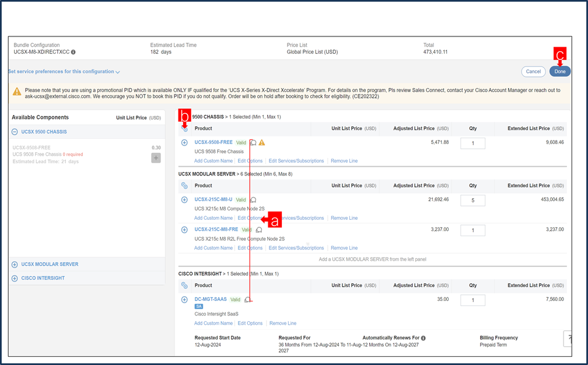
Task: Expand CISCO INTERSIGHT in left panel
Action: pos(15,279)
